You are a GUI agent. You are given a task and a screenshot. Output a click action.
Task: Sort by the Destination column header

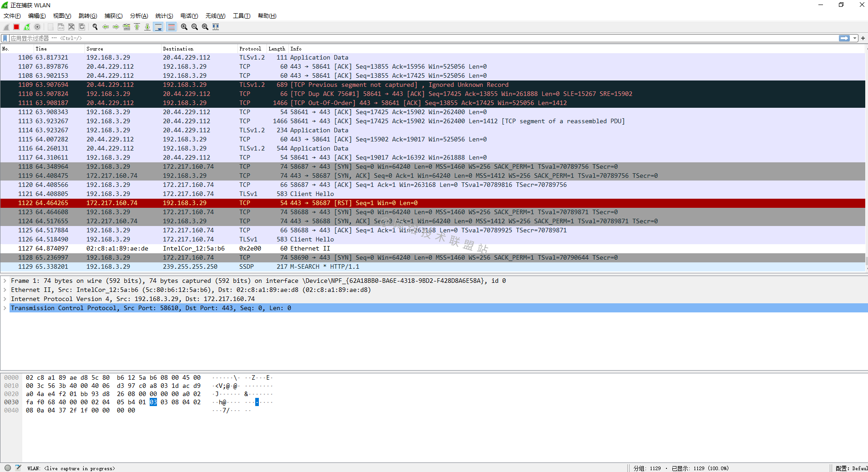tap(200, 49)
